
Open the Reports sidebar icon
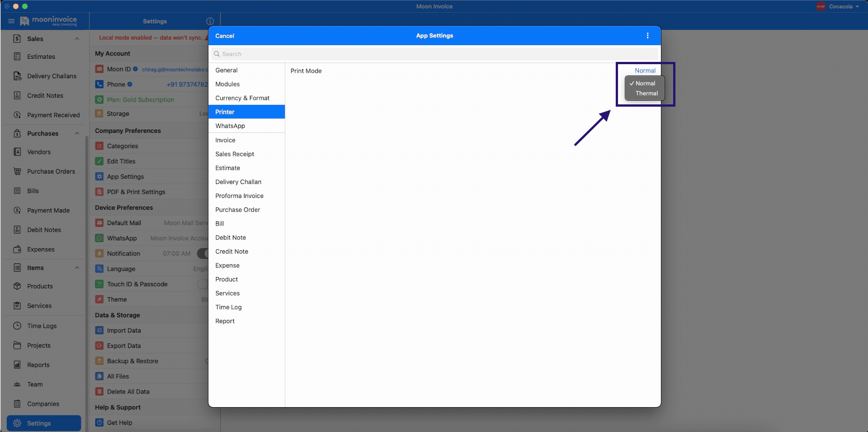[x=17, y=365]
